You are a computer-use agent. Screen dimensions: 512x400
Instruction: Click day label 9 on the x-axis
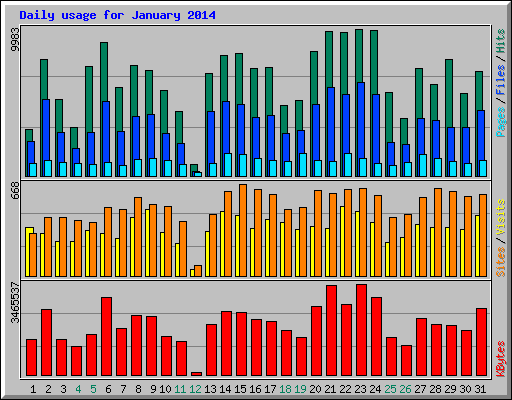[x=153, y=389]
